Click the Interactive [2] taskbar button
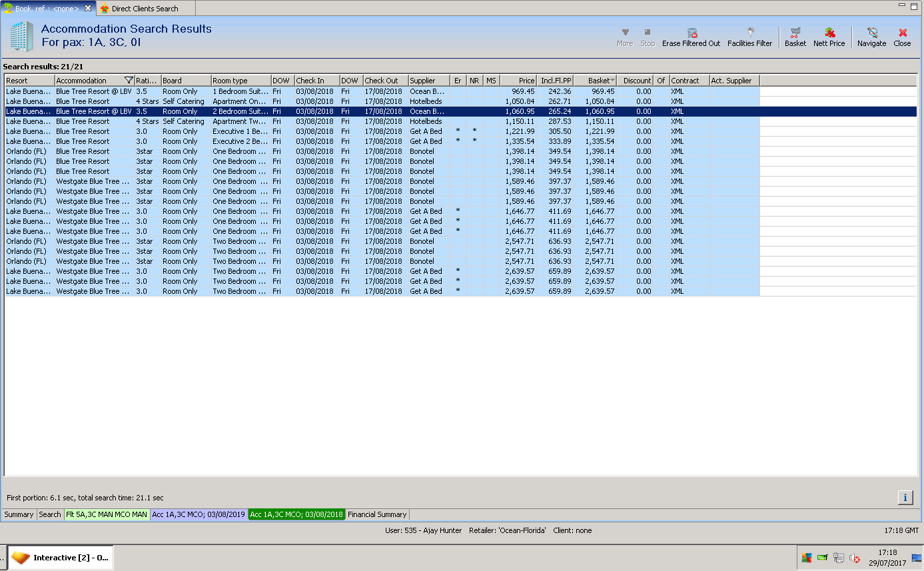Viewport: 924px width, 571px height. pyautogui.click(x=61, y=558)
